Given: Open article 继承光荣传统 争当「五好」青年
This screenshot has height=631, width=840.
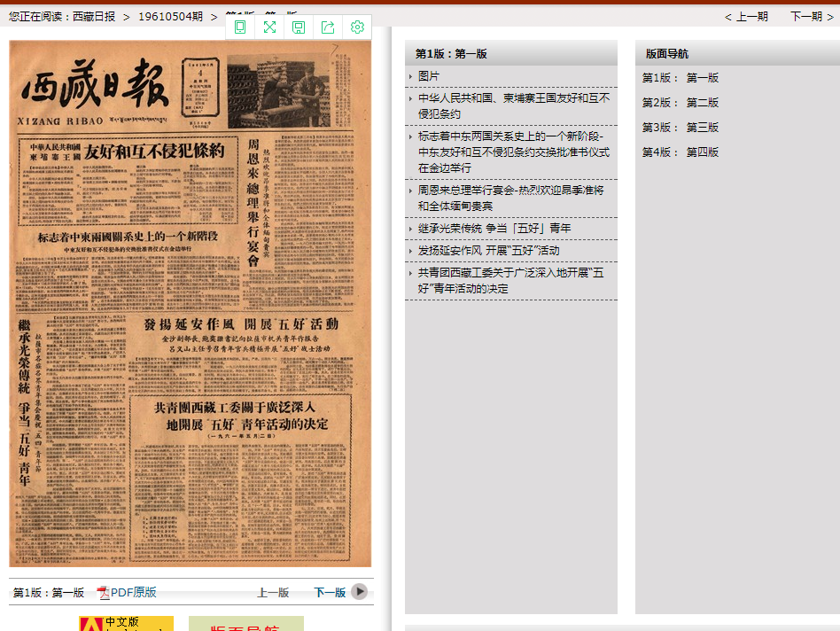Looking at the screenshot, I should click(x=494, y=228).
